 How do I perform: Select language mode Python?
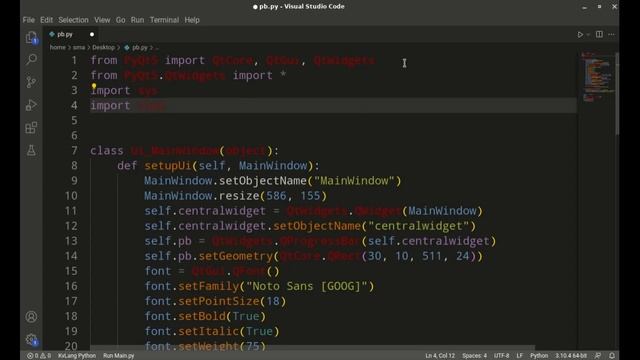tap(539, 356)
